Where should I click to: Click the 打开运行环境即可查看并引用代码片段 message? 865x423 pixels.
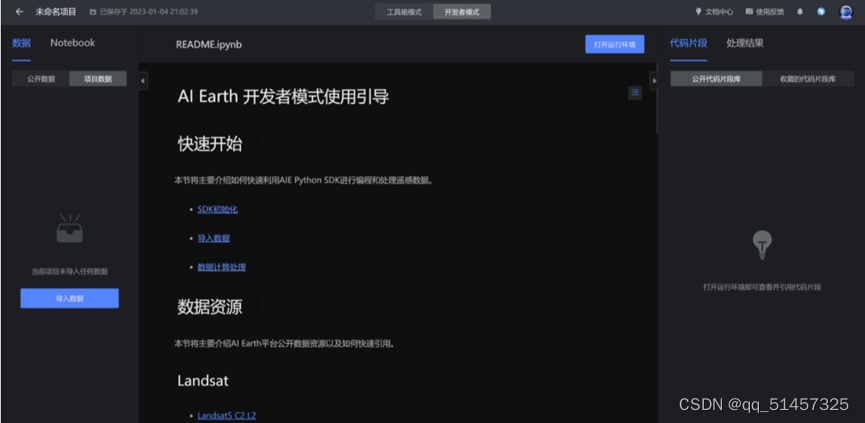pyautogui.click(x=762, y=287)
